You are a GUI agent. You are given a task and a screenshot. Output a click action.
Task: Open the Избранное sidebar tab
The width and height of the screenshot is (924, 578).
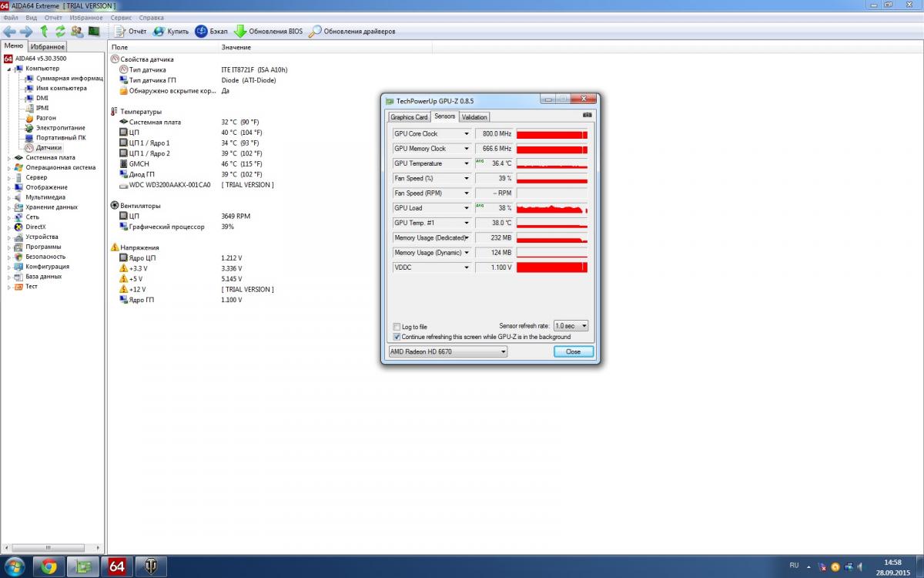[47, 47]
